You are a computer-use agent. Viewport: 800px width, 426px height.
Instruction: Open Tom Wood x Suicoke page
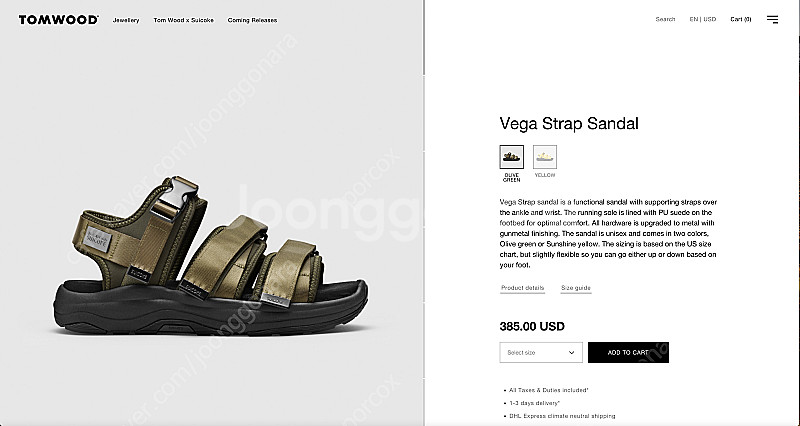tap(184, 20)
